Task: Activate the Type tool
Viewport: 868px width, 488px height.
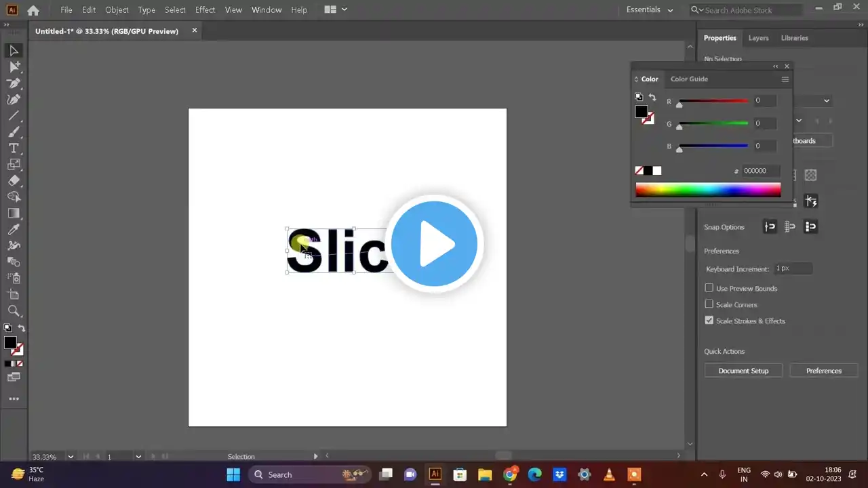Action: [x=14, y=148]
